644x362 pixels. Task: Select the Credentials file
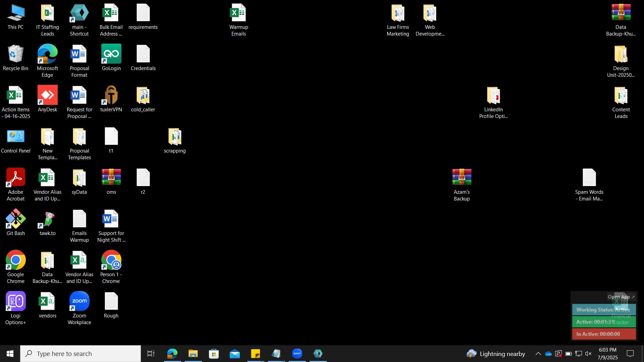(x=143, y=58)
